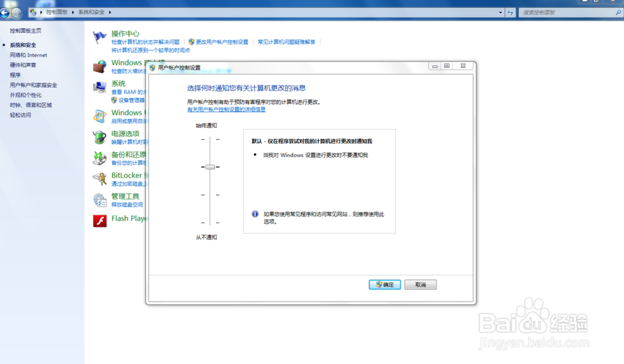624x364 pixels.
Task: Open Flash Player settings via its icon
Action: tap(99, 221)
